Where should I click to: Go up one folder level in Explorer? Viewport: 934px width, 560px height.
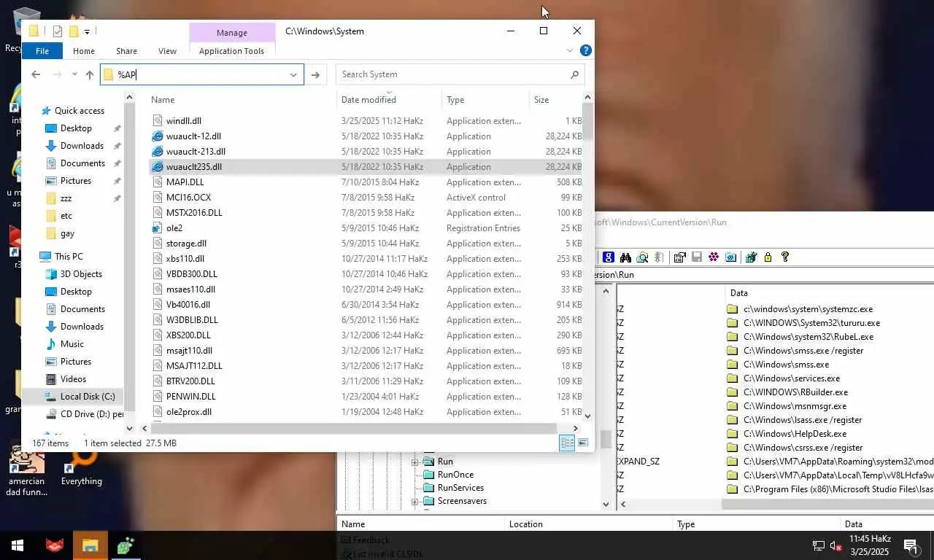(x=90, y=74)
